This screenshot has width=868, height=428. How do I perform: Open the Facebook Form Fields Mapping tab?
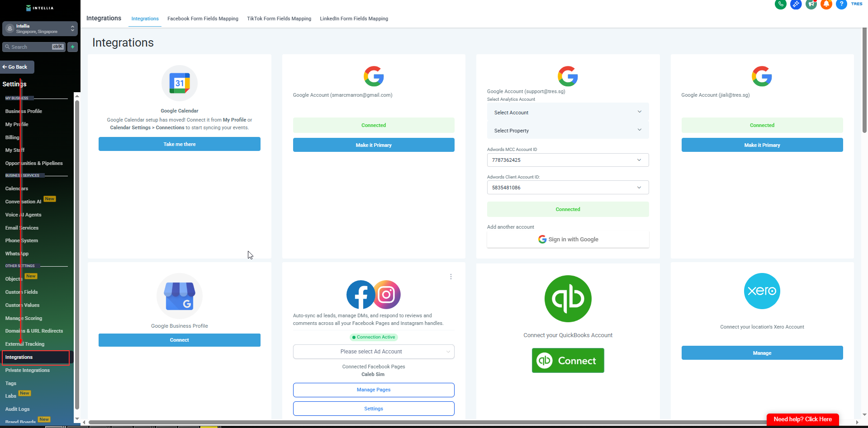[203, 19]
